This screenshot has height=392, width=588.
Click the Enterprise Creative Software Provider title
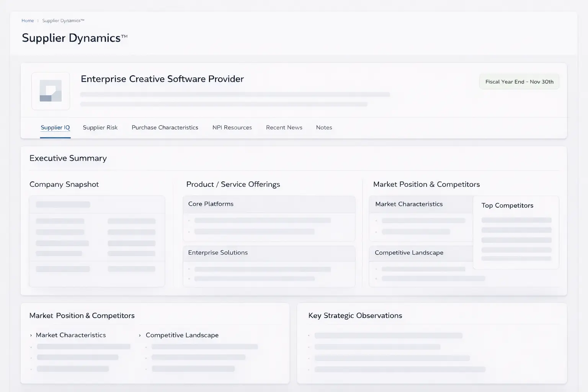162,79
